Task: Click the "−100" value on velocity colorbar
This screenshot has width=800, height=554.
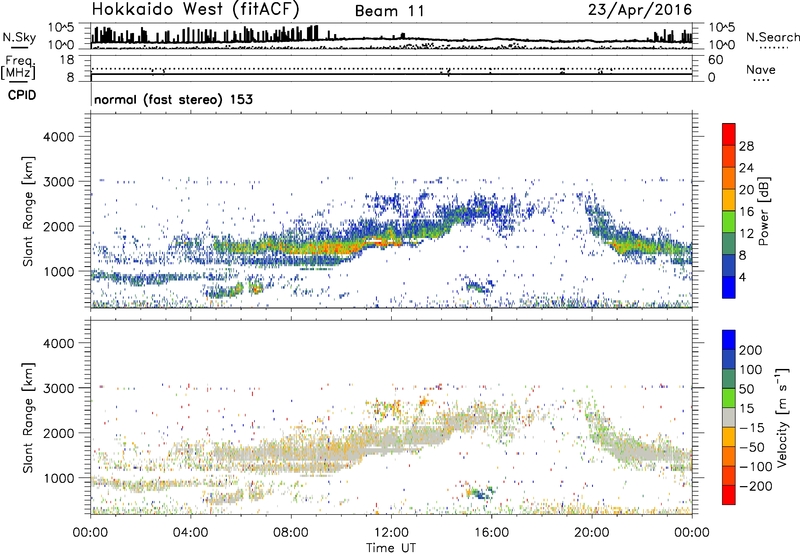Action: tap(755, 467)
